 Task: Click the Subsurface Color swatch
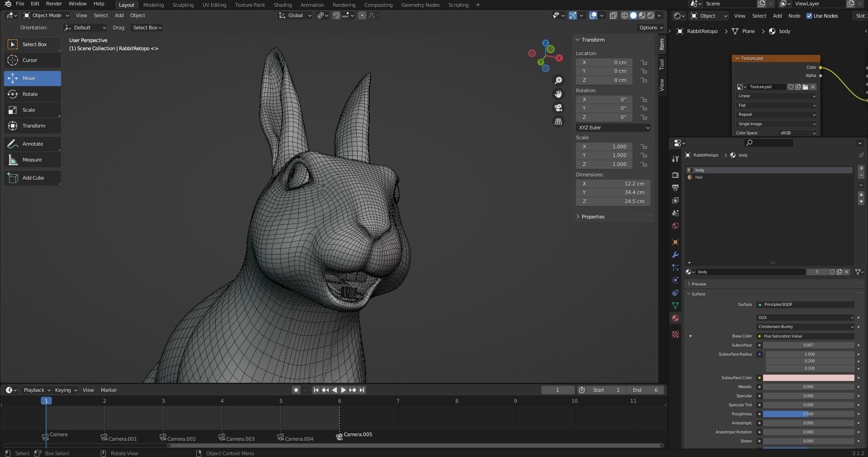click(809, 378)
